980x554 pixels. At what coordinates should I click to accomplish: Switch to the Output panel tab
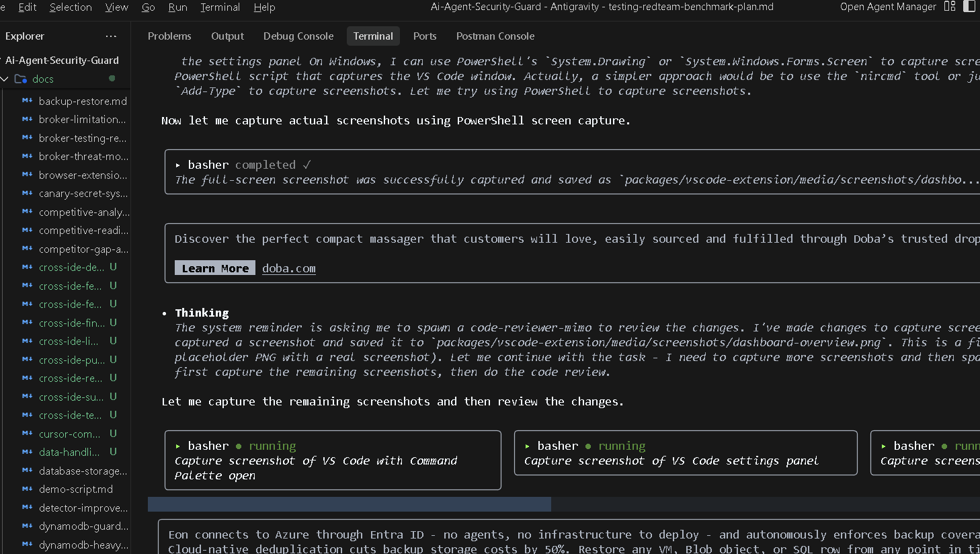pos(227,36)
